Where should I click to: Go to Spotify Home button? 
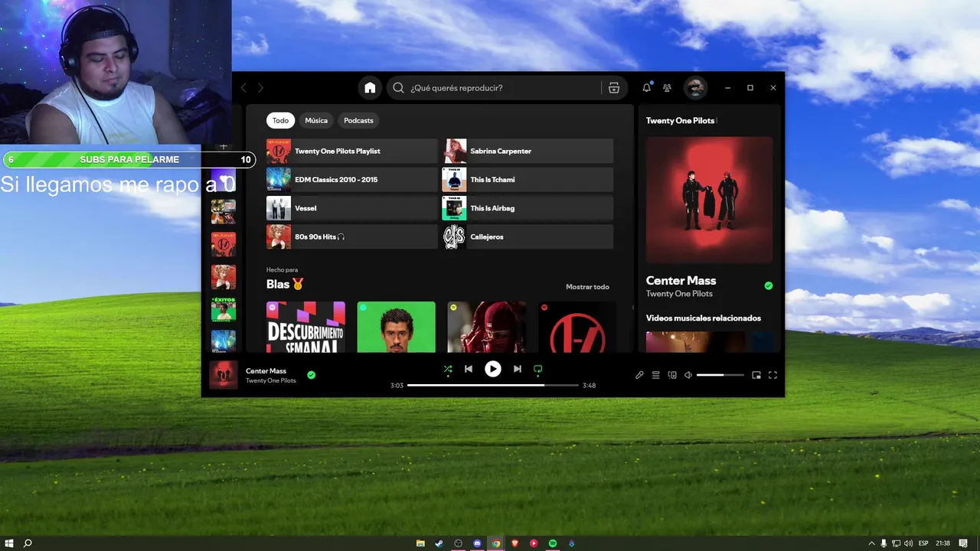pos(370,88)
